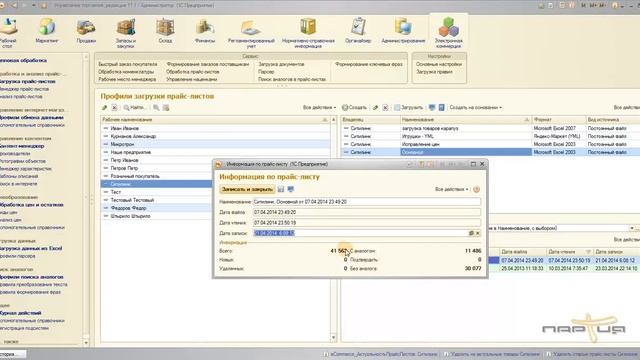Click left list scrollbar up arrow
This screenshot has height=360, width=640.
point(333,120)
